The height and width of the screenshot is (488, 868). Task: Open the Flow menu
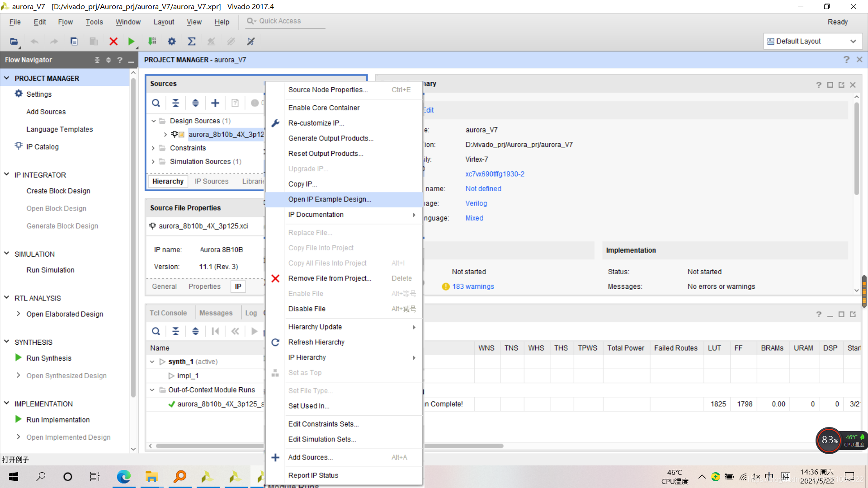coord(65,22)
